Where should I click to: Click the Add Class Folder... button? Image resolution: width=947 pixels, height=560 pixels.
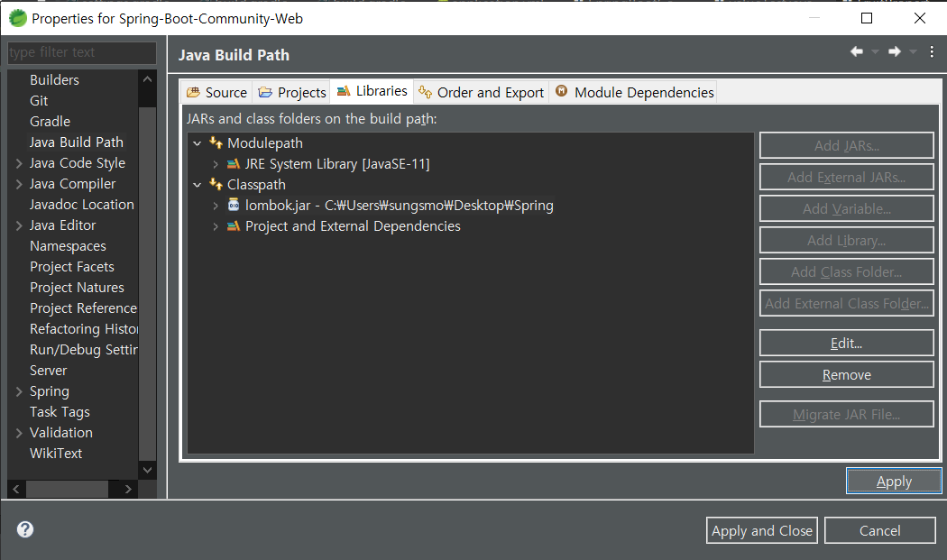(847, 271)
